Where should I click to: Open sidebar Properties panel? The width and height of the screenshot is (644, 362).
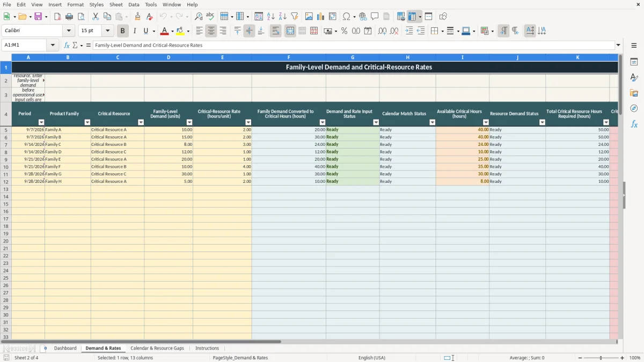click(x=634, y=62)
